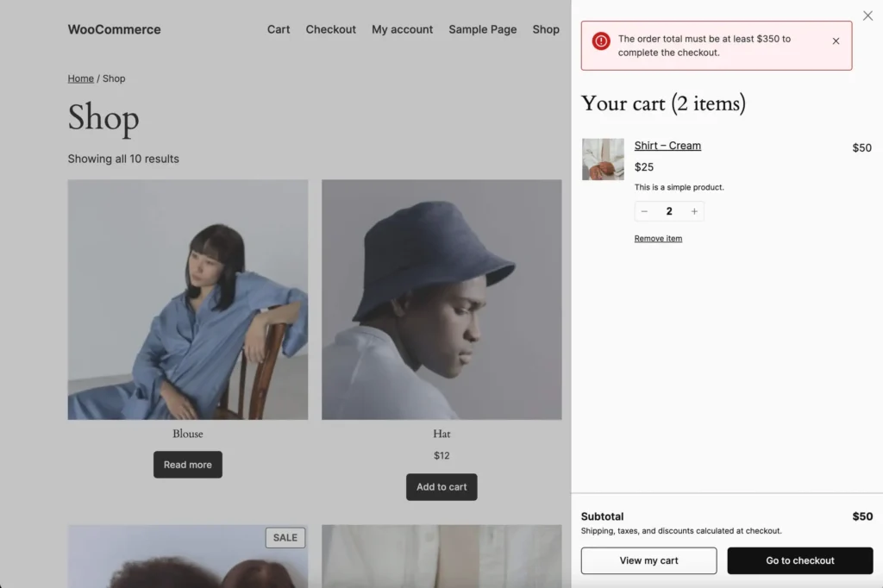Select Shop in the top navigation
The image size is (883, 588).
pyautogui.click(x=546, y=29)
